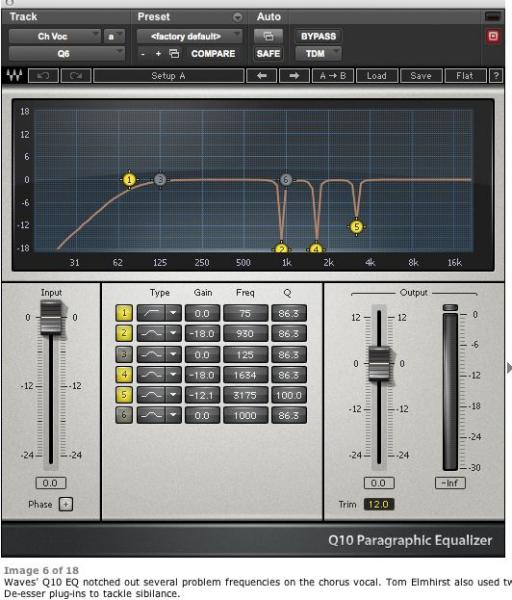The height and width of the screenshot is (600, 512).
Task: Go to previous preset with left arrow
Action: (x=262, y=76)
